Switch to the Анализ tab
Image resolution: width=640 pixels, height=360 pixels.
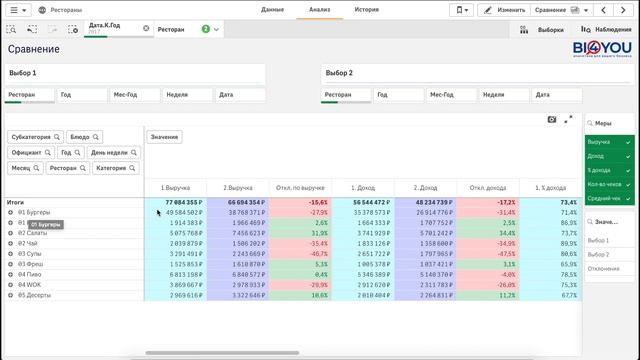pos(320,9)
